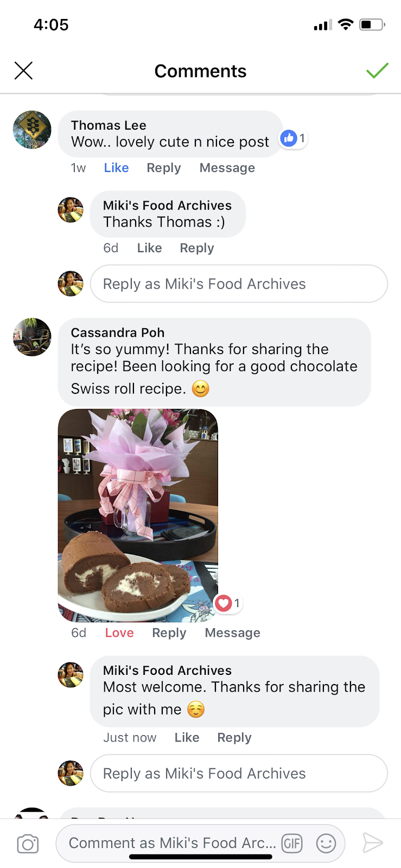
Task: Open the GIF picker
Action: click(292, 843)
